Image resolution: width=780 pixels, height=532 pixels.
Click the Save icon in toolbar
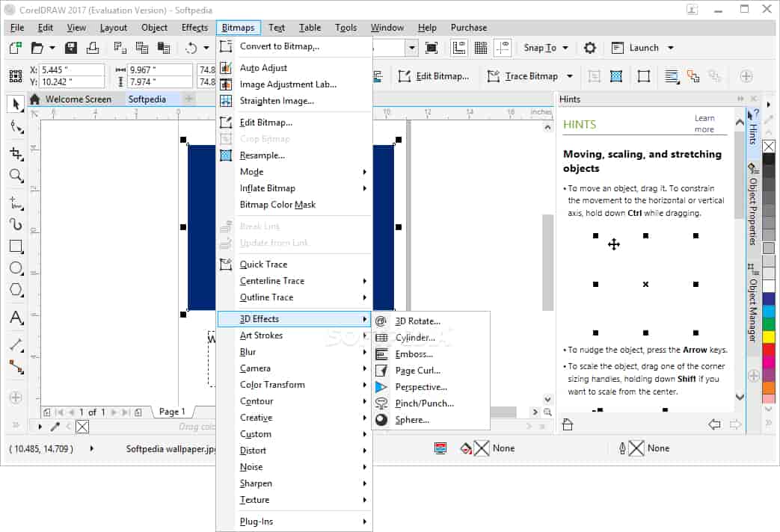[x=71, y=48]
